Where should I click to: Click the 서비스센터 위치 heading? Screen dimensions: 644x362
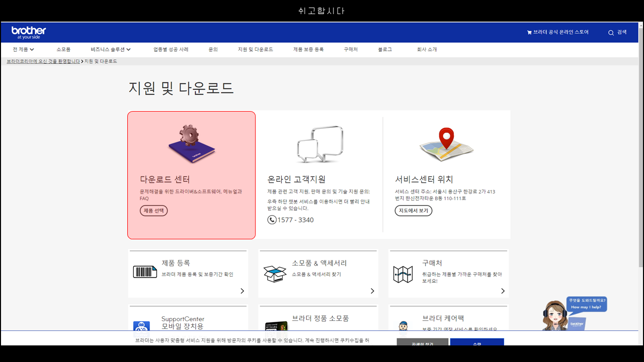pos(424,179)
